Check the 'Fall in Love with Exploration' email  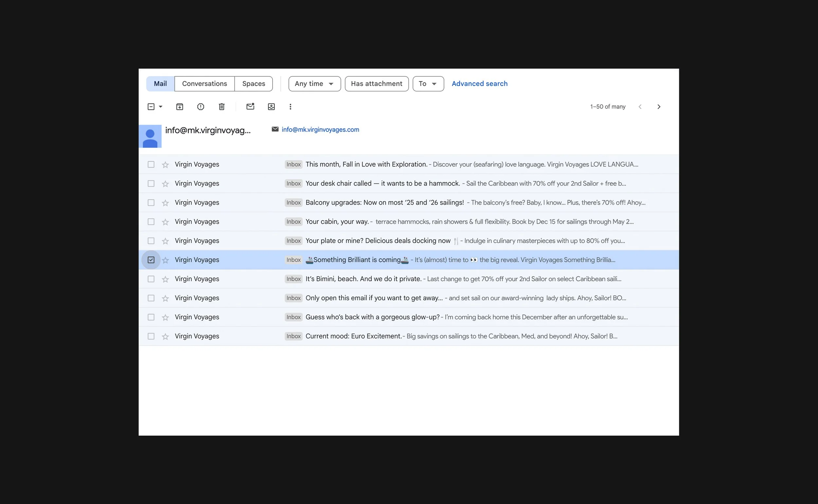(151, 164)
